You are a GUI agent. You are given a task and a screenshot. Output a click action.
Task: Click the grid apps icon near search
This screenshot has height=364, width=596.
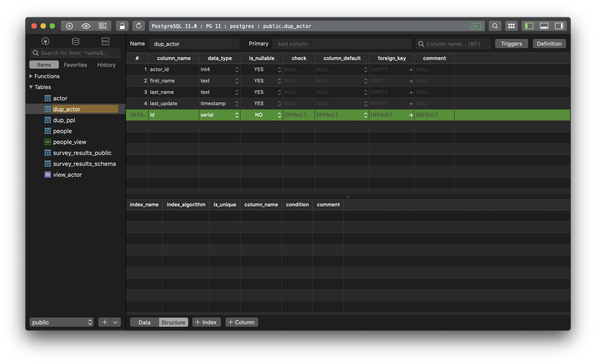511,26
